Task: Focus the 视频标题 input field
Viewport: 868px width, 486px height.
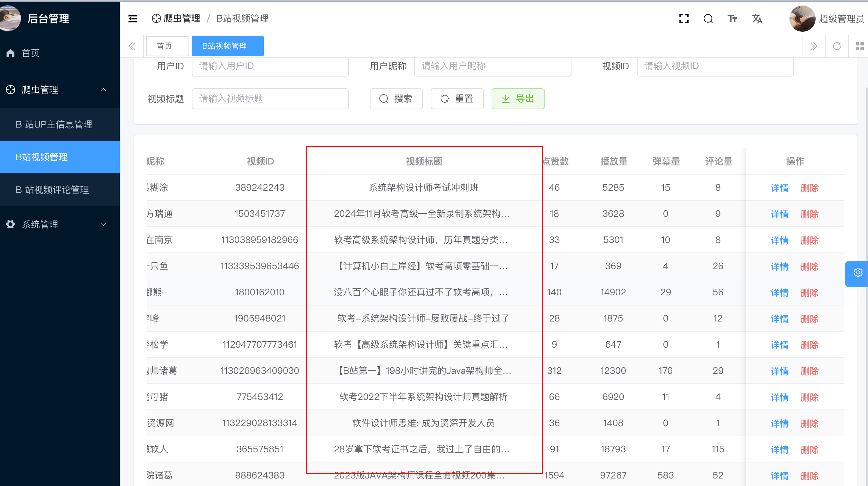Action: [270, 99]
